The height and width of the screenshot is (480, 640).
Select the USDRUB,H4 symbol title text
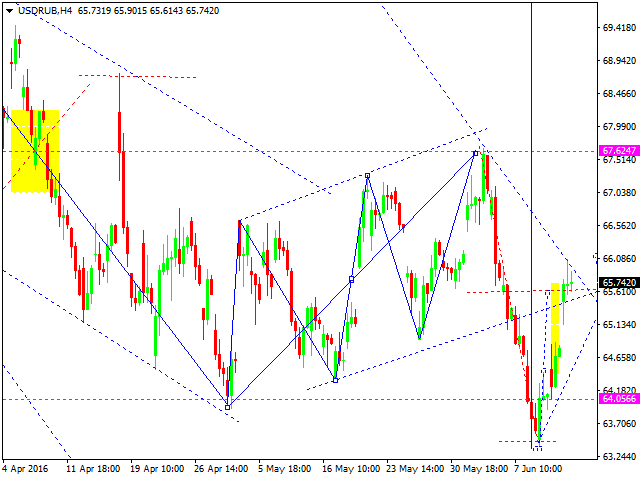tap(45, 11)
